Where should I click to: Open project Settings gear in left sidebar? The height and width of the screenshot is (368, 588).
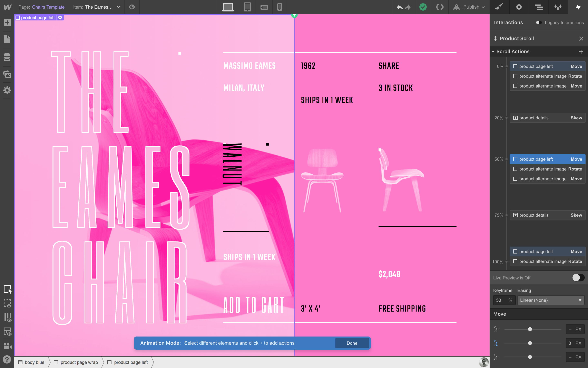[7, 90]
